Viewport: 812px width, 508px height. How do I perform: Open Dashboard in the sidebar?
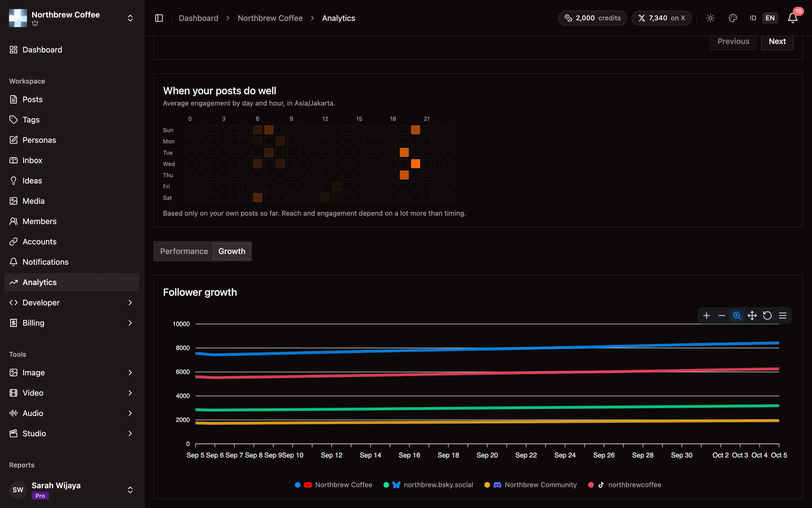pos(72,50)
